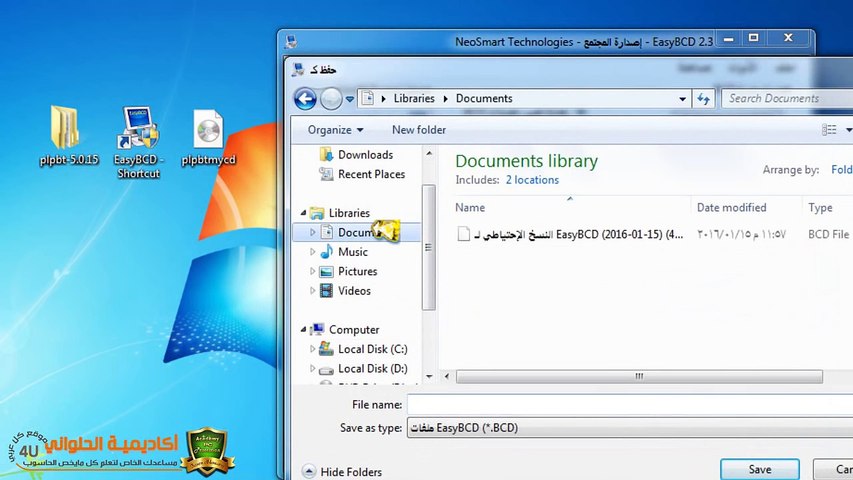This screenshot has height=480, width=853.
Task: Click the Back navigation arrow in save dialog
Action: (305, 99)
